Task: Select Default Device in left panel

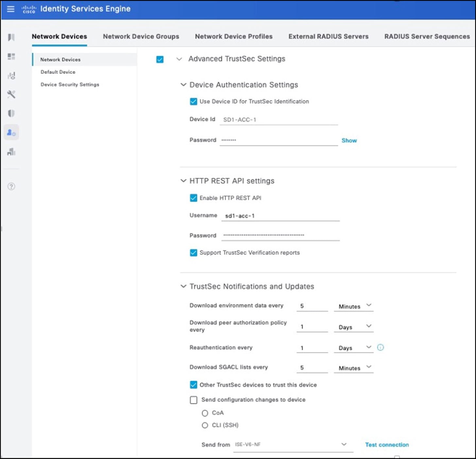Action: (x=58, y=72)
